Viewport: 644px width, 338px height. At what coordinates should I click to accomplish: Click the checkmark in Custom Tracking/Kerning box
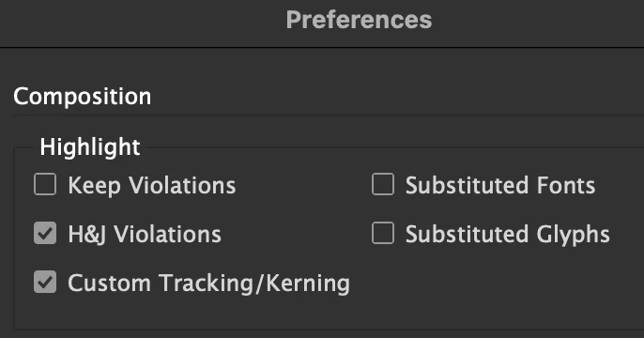[x=45, y=283]
